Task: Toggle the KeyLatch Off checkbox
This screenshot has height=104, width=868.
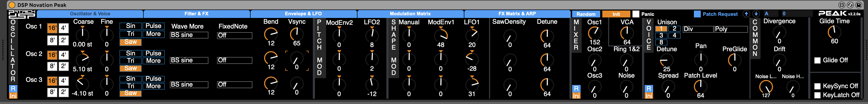Action: pos(817,95)
